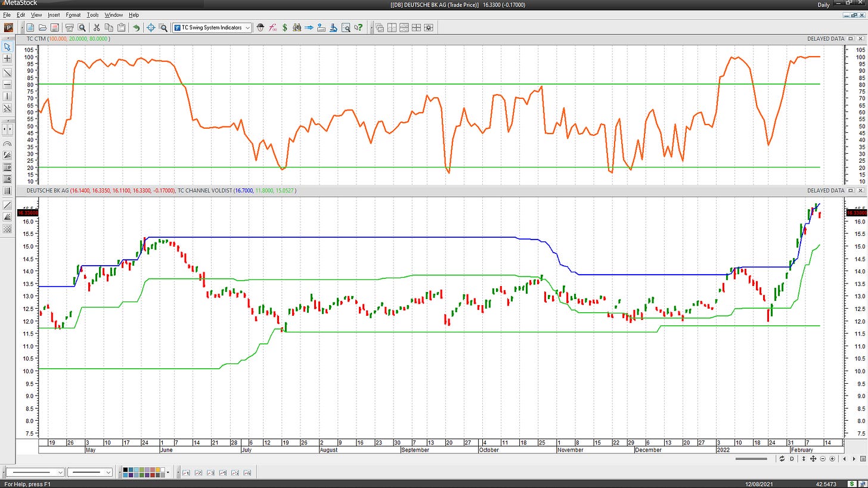The height and width of the screenshot is (488, 868).
Task: Click the blue right-arrow toolbar icon
Action: click(309, 27)
